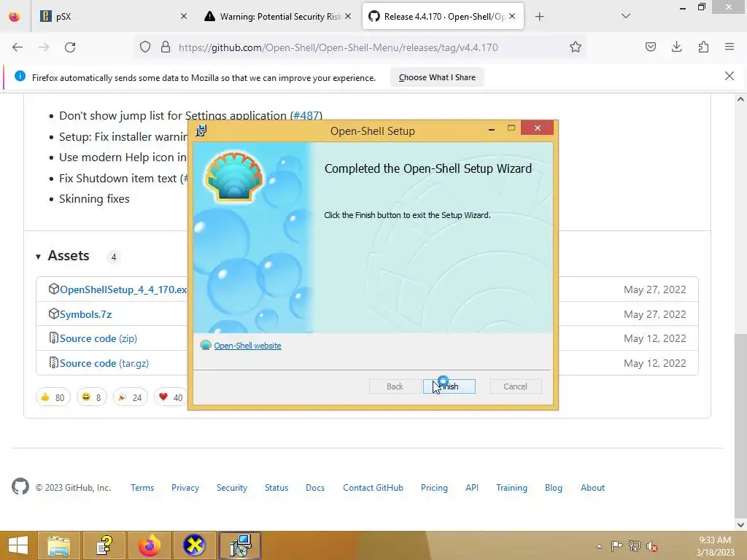Open a new browser tab
The height and width of the screenshot is (560, 747).
539,17
